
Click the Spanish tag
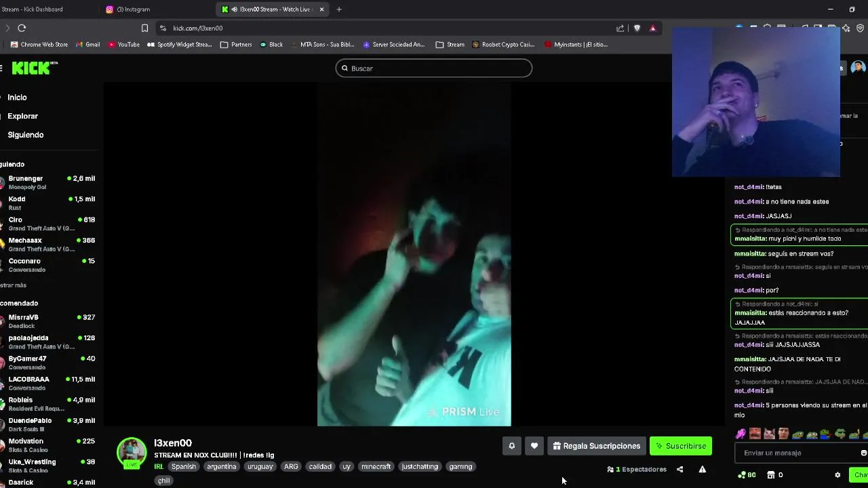click(183, 466)
